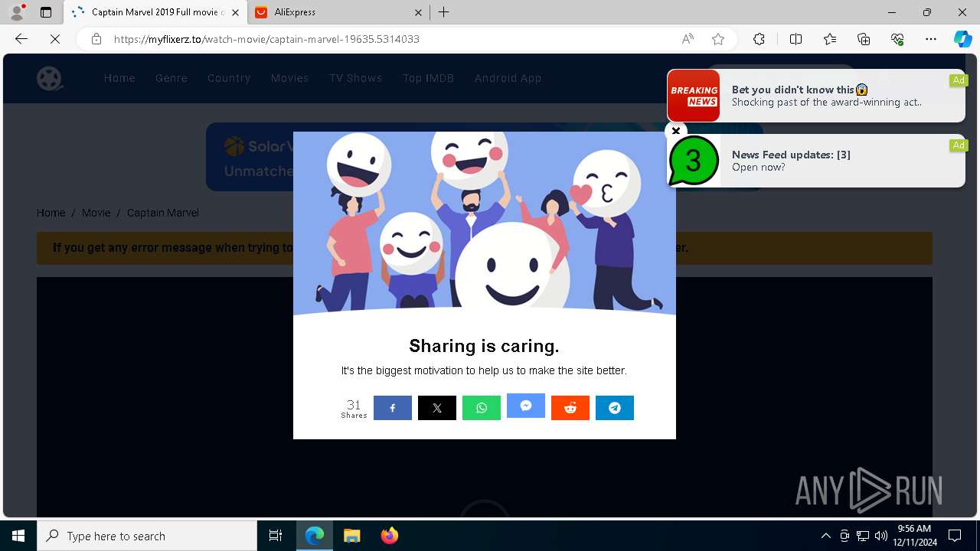Share via WhatsApp button
Screen dimensions: 980x551
click(482, 408)
